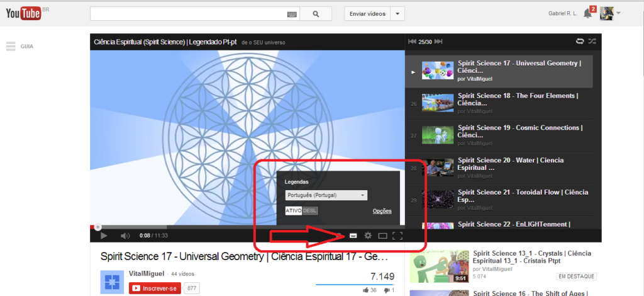Click the 25/30 playlist position counter
Viewport: 644px width, 296px height.
[425, 42]
